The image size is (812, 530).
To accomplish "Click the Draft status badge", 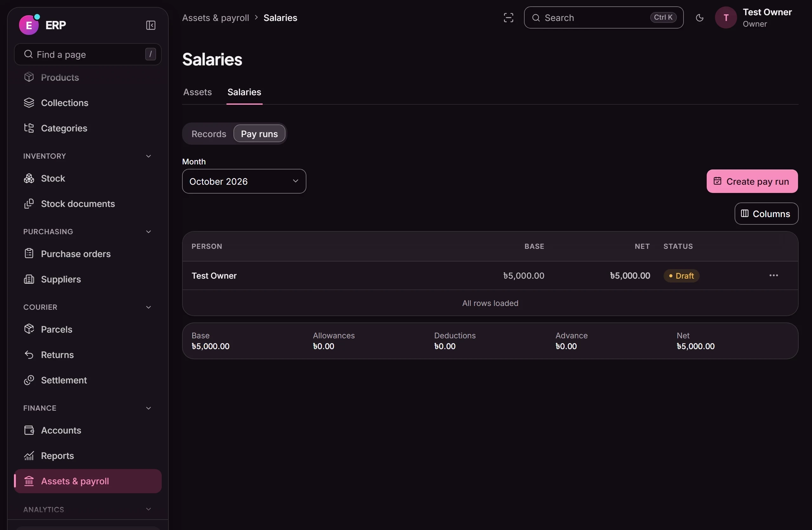I will tap(681, 276).
